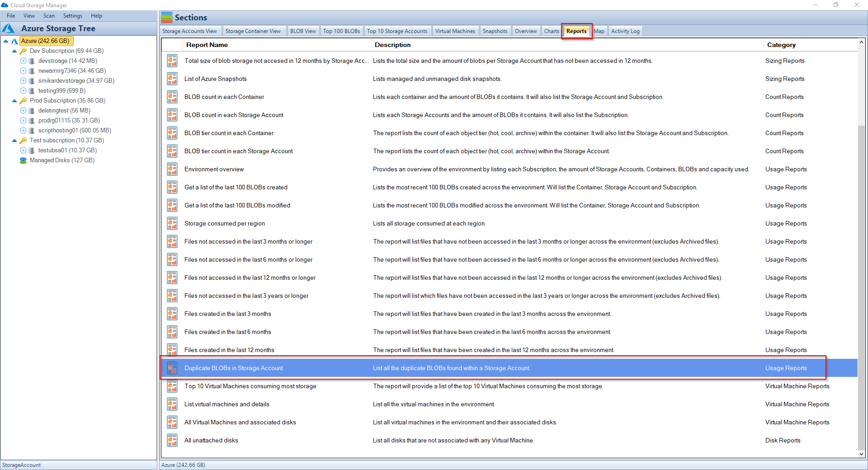
Task: Select the prodrg01115 (35.31 GB) tree entry
Action: pyautogui.click(x=69, y=121)
